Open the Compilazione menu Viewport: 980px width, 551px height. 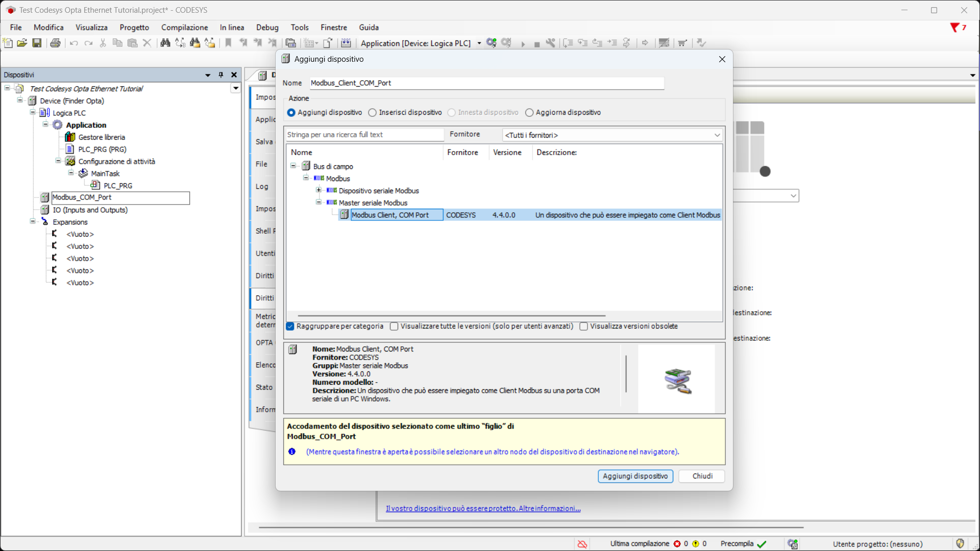coord(184,28)
